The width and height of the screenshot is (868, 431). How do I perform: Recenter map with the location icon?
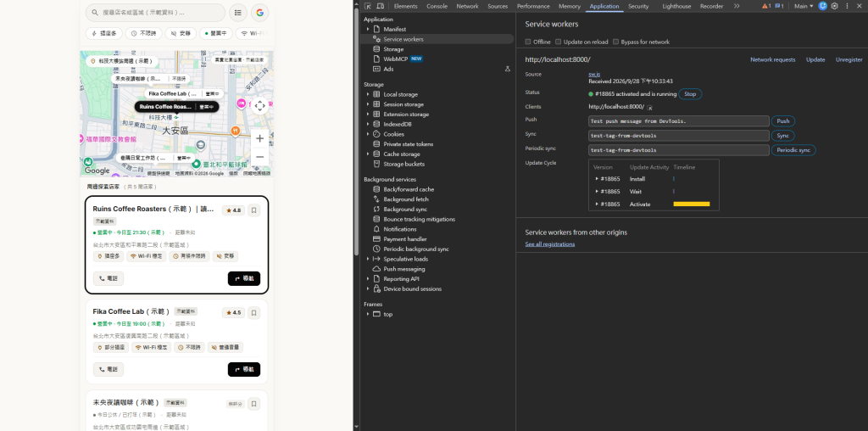click(259, 106)
